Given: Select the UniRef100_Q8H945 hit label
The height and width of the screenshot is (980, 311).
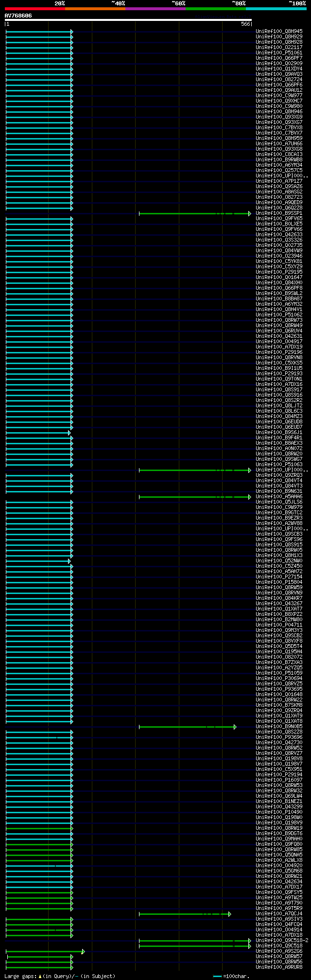Looking at the screenshot, I should coord(279,32).
